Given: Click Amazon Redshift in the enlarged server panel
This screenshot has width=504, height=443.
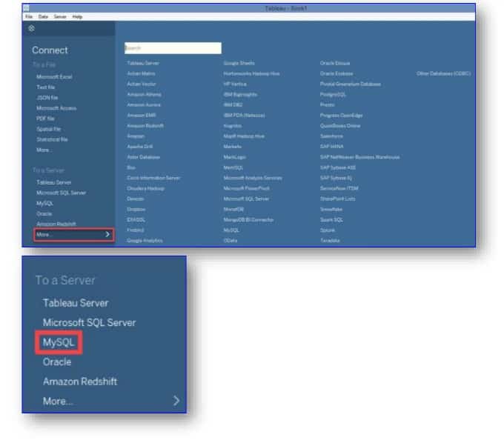Looking at the screenshot, I should point(80,382).
